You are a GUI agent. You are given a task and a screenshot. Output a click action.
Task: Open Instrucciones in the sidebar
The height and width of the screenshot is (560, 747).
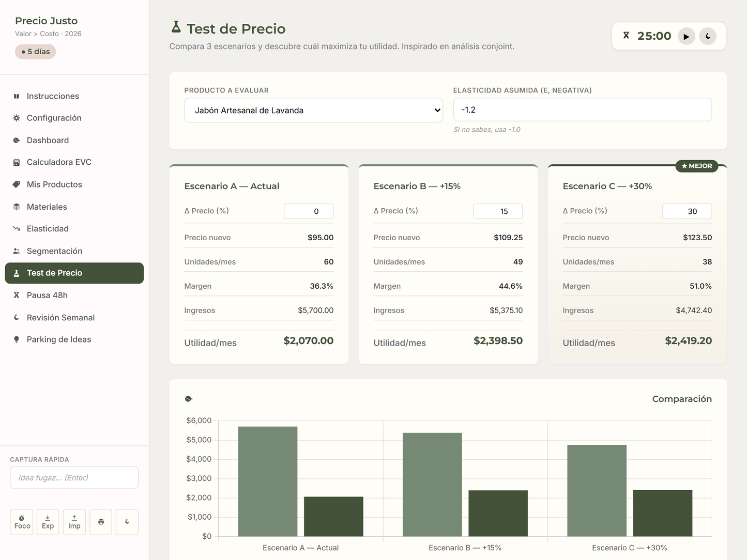pyautogui.click(x=74, y=96)
